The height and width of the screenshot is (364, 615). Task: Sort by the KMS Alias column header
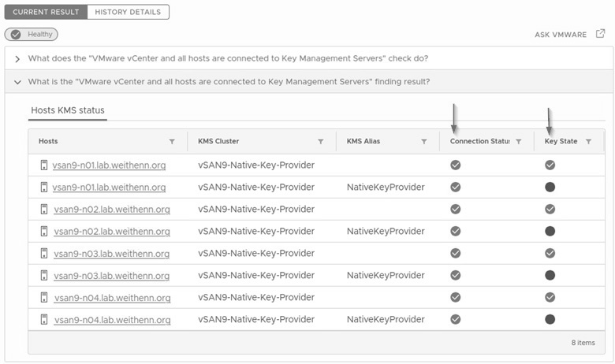click(x=363, y=141)
